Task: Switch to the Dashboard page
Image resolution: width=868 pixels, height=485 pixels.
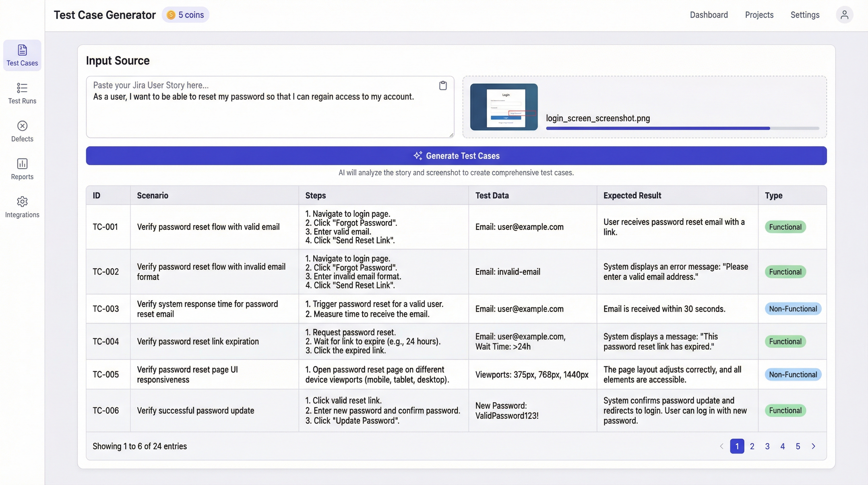Action: click(709, 15)
